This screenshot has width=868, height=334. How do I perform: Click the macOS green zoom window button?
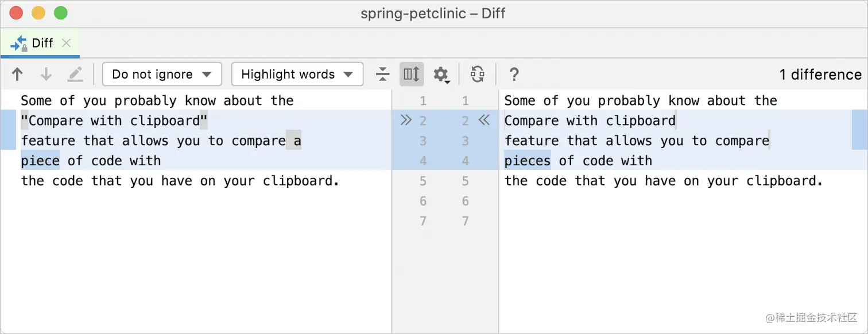(60, 13)
